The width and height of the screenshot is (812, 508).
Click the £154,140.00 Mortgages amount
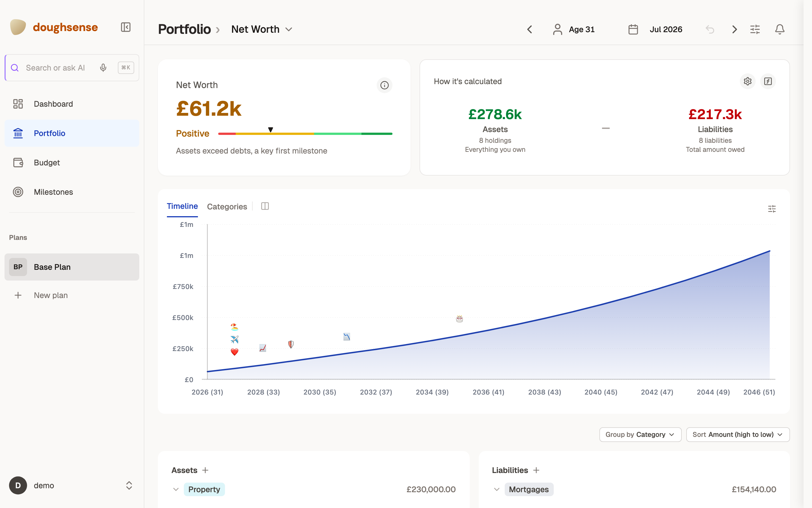click(754, 490)
